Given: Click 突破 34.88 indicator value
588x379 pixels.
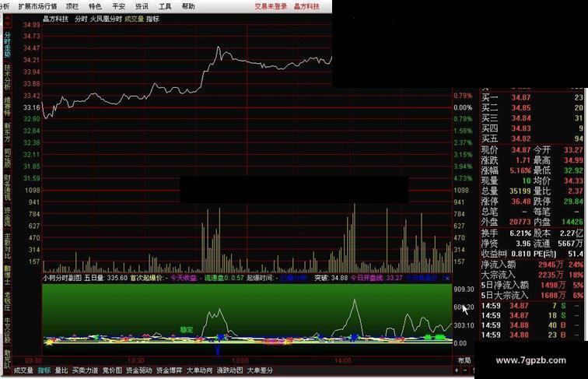Looking at the screenshot, I should pyautogui.click(x=331, y=278).
